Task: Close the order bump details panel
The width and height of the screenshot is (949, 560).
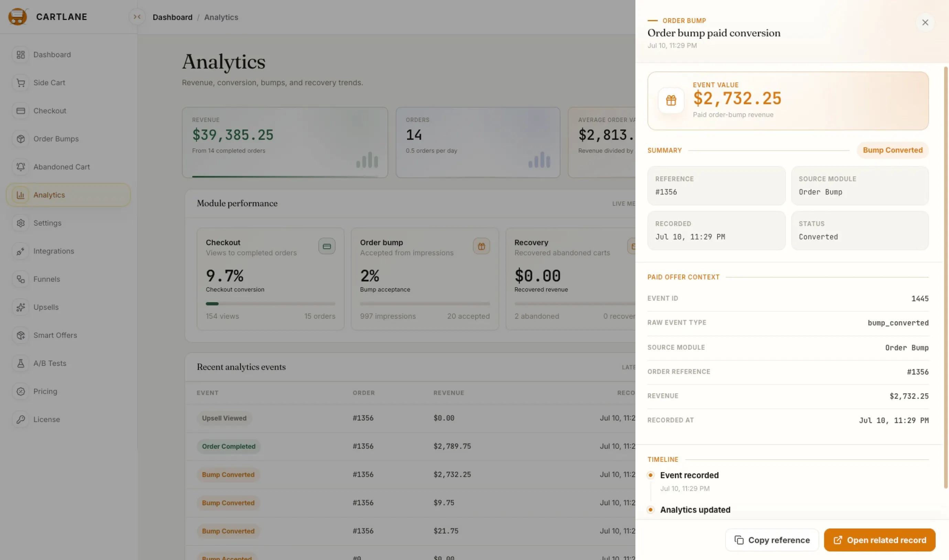Action: click(925, 23)
